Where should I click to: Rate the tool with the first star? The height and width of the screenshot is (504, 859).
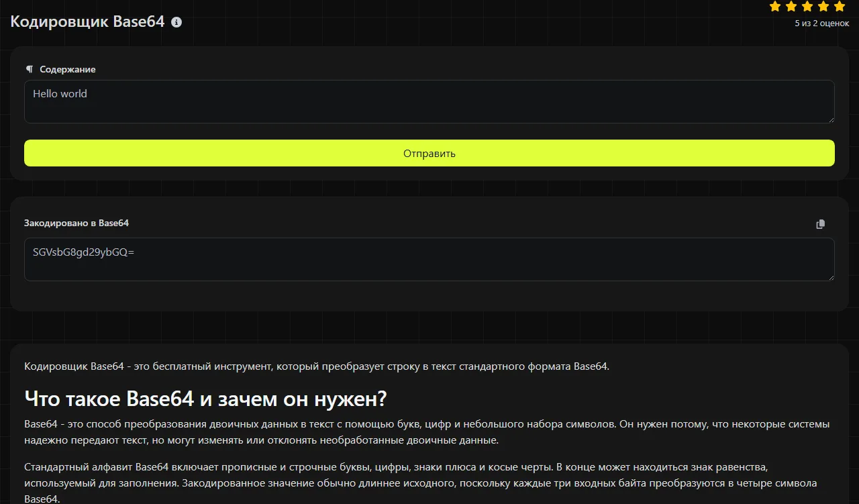coord(775,7)
